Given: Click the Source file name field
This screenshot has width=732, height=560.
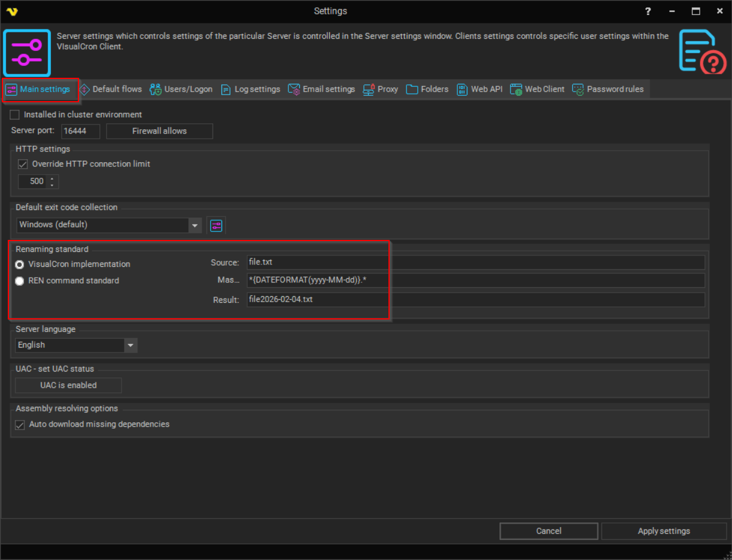Looking at the screenshot, I should click(x=476, y=262).
